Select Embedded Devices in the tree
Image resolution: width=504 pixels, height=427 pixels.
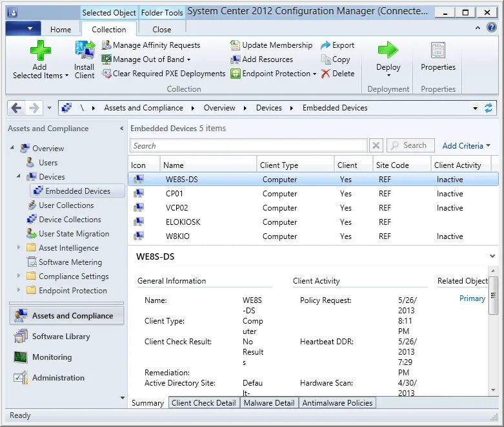[x=78, y=191]
